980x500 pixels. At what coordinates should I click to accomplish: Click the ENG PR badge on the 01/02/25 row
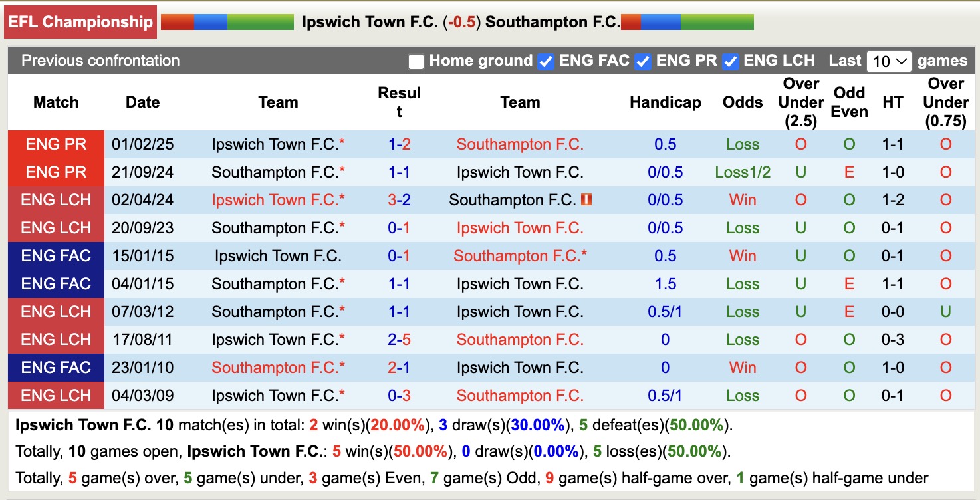[56, 144]
